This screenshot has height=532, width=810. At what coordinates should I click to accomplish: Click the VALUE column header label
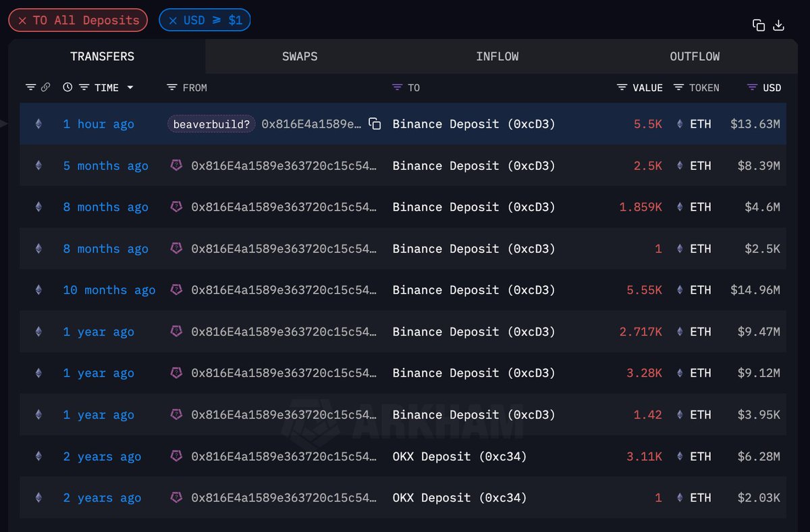[648, 88]
